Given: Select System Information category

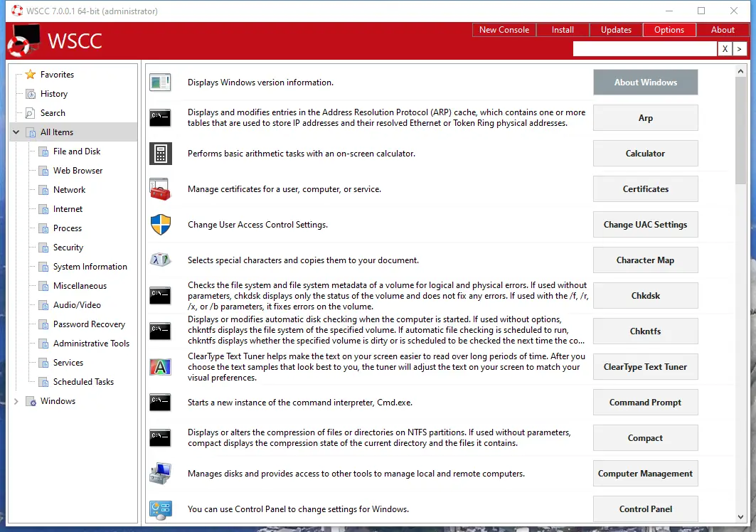Looking at the screenshot, I should [x=90, y=267].
